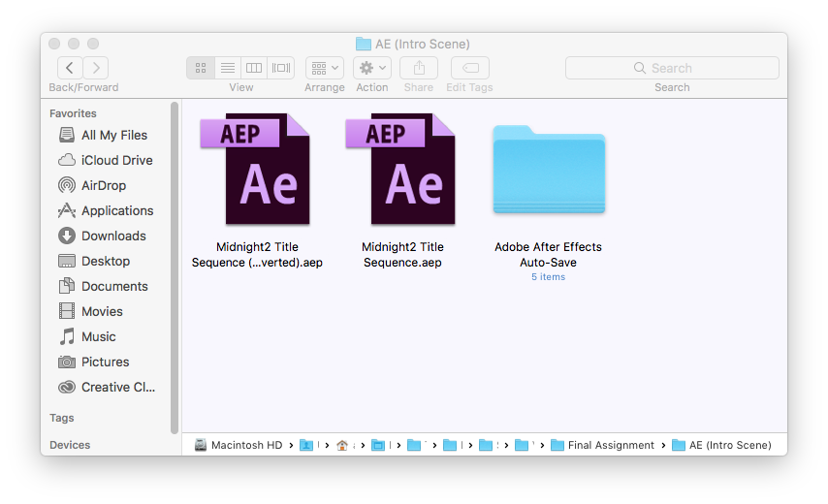Click the sidebar vertical scrollbar
This screenshot has width=828, height=504.
pos(175,268)
